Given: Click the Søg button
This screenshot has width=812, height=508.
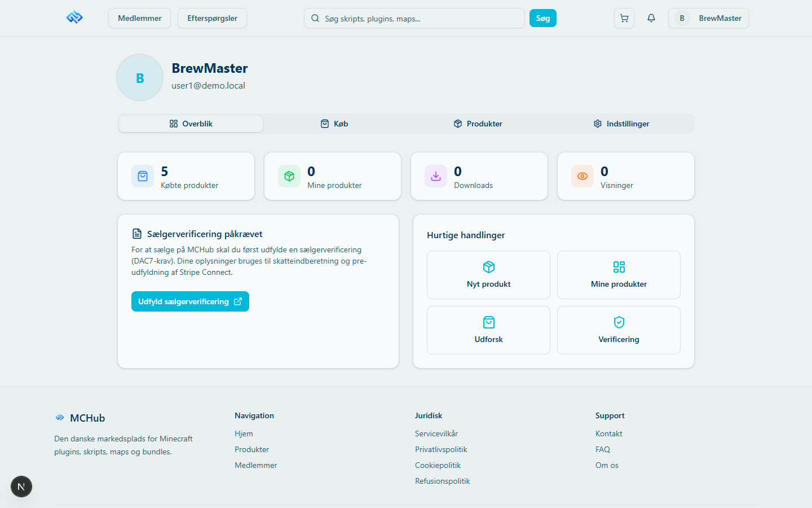Looking at the screenshot, I should pos(543,18).
